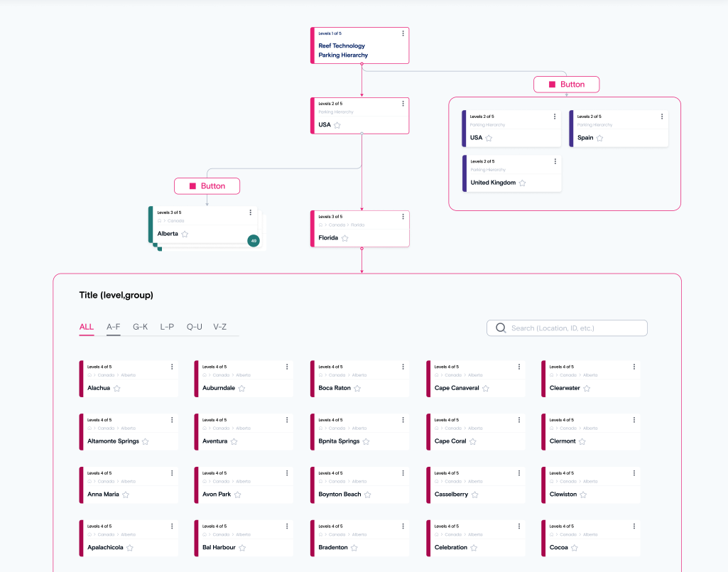This screenshot has height=572, width=728.
Task: Star the Alachua location
Action: coord(117,389)
